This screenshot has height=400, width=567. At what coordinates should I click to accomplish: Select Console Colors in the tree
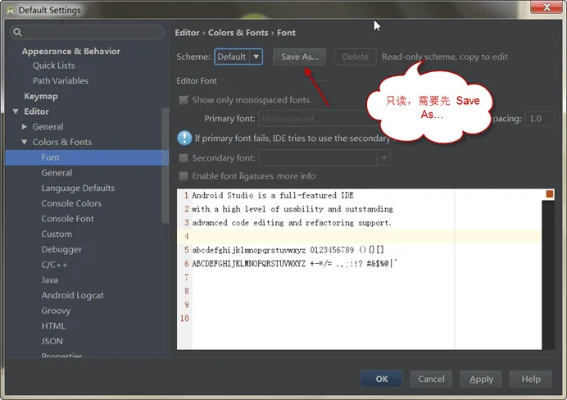tap(71, 203)
